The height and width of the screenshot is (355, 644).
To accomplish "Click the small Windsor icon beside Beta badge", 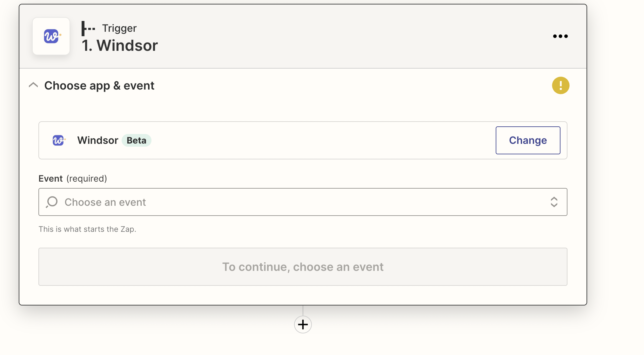I will click(59, 140).
